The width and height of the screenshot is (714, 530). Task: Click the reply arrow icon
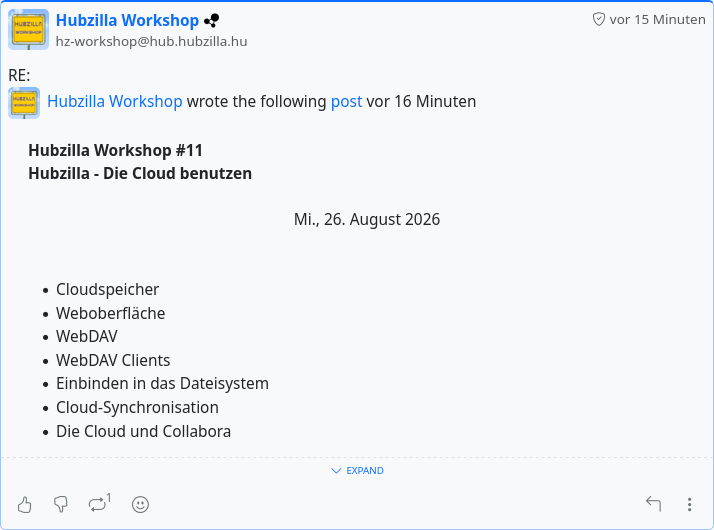(653, 504)
